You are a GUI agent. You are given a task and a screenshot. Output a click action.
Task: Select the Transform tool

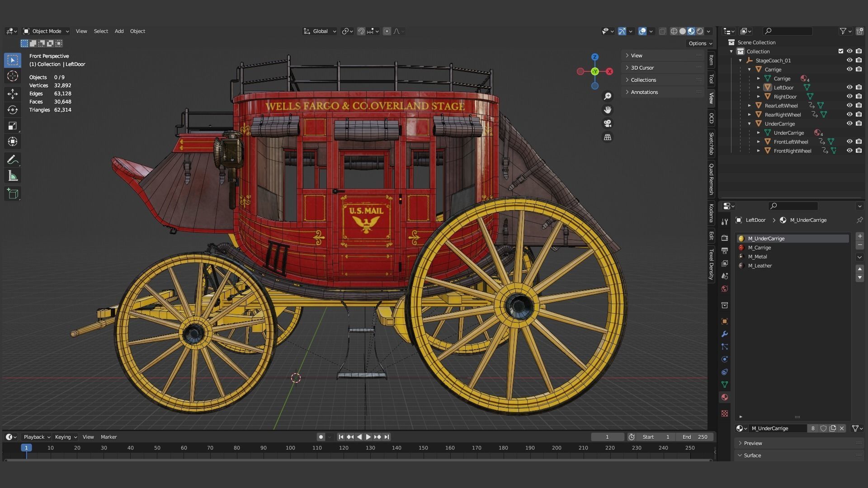[13, 141]
